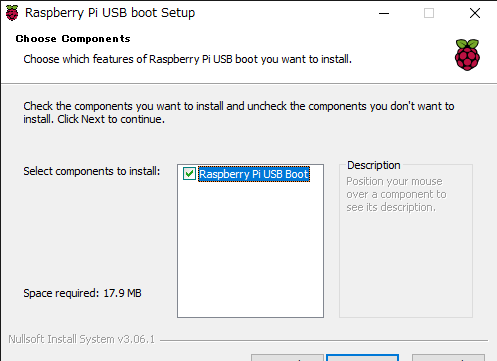497x361 pixels.
Task: Click the empty white area of the components list
Action: (250, 250)
